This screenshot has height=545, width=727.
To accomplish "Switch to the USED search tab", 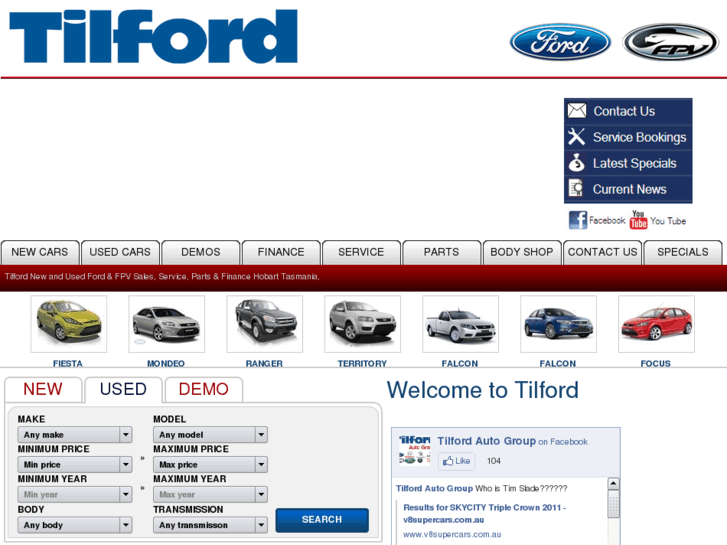I will [x=123, y=390].
